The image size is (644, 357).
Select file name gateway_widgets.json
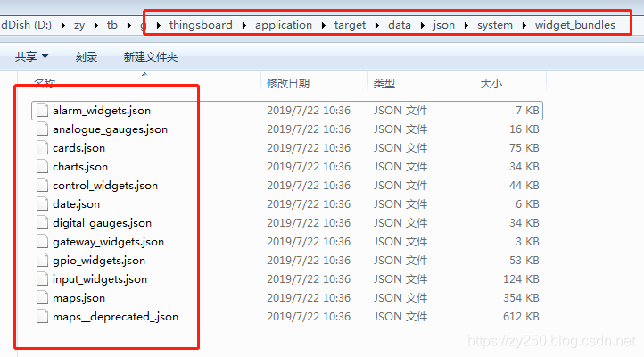coord(108,242)
